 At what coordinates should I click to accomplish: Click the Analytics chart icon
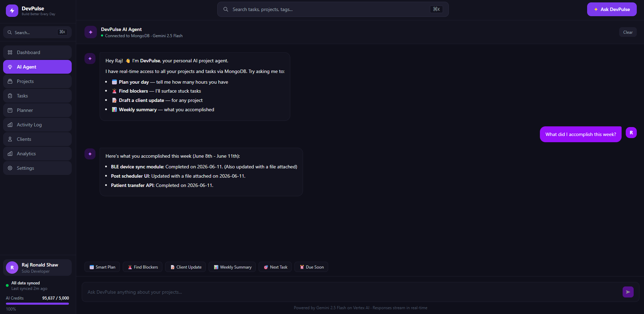pos(10,154)
